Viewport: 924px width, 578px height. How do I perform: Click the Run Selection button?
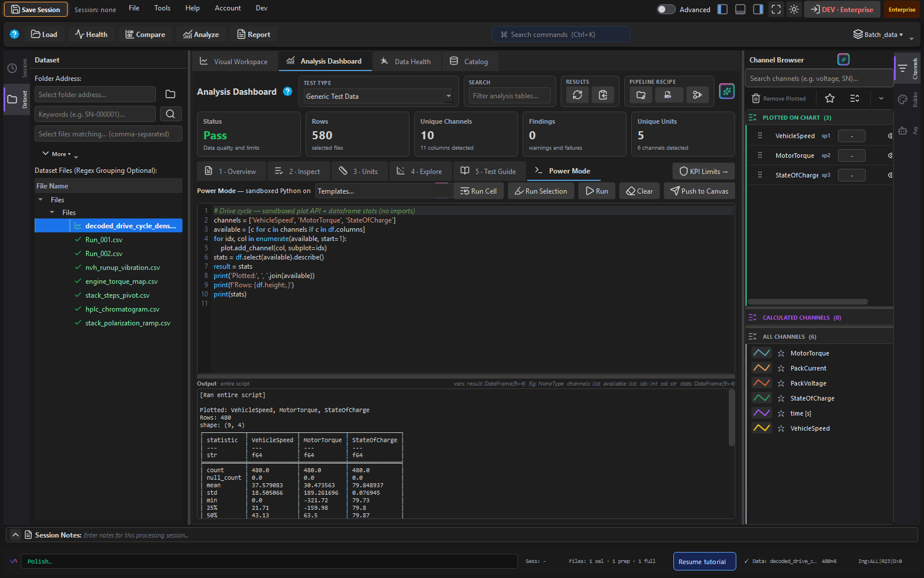point(541,191)
